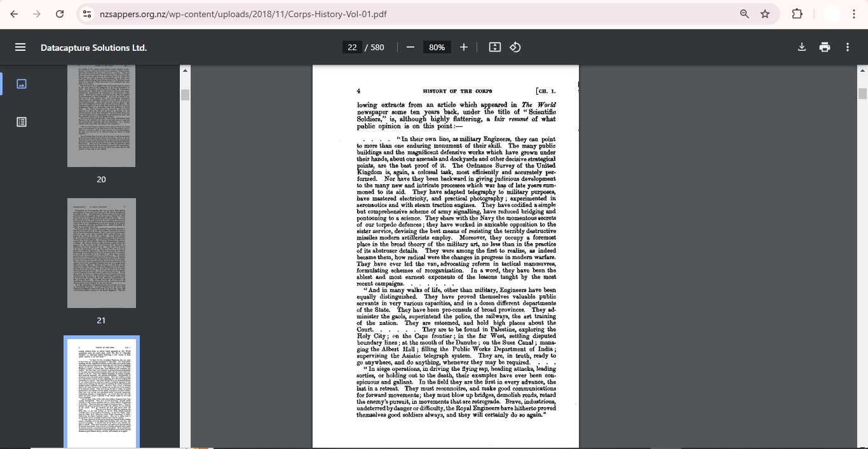Open the zoom magnifier icon in address bar
Viewport: 868px width, 449px height.
[x=744, y=14]
